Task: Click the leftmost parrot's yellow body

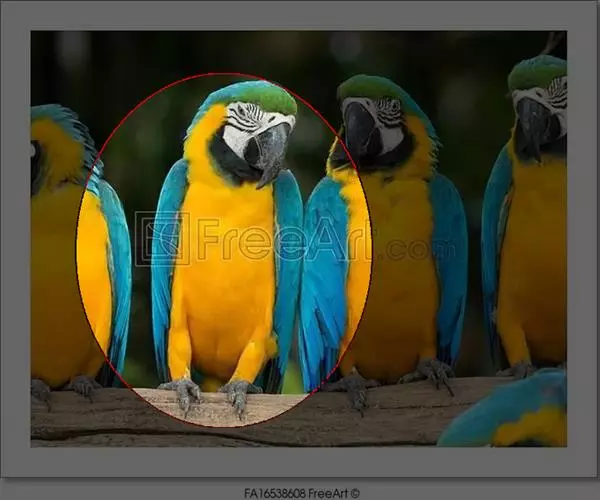Action: [55, 270]
